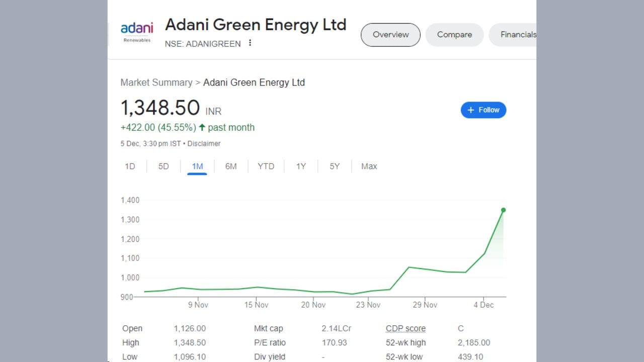Select the 5Y time range
Viewport: 644px width, 362px height.
coord(335,166)
